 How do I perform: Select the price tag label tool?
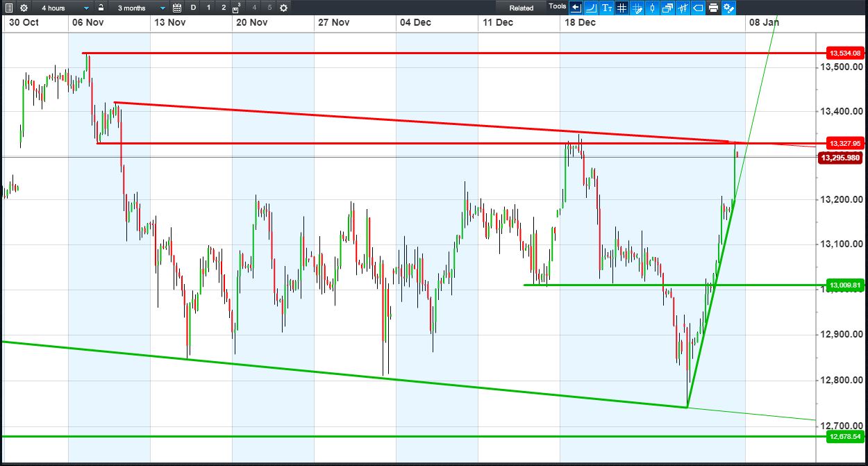click(x=698, y=8)
